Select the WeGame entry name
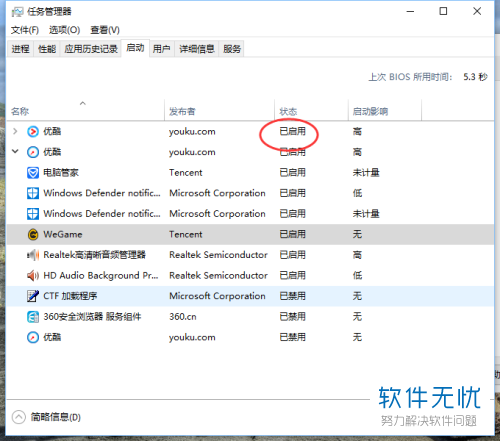The image size is (500, 441). 63,234
